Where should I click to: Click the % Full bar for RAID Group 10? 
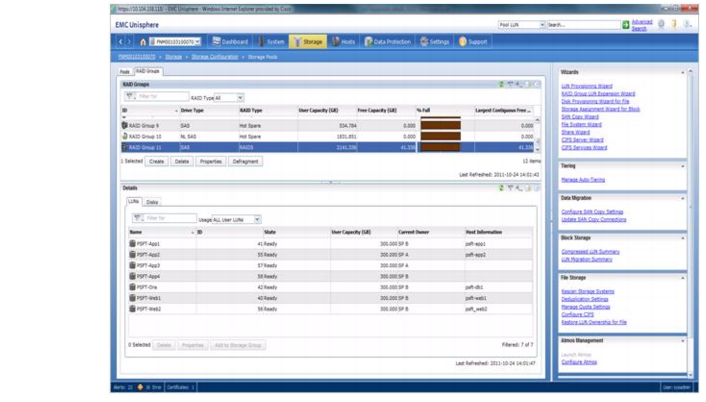[x=440, y=136]
